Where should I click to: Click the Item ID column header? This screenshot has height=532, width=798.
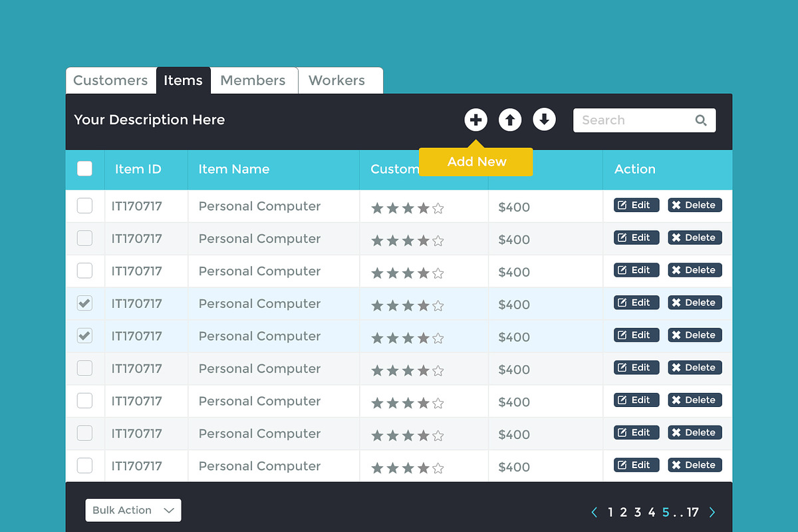click(138, 169)
